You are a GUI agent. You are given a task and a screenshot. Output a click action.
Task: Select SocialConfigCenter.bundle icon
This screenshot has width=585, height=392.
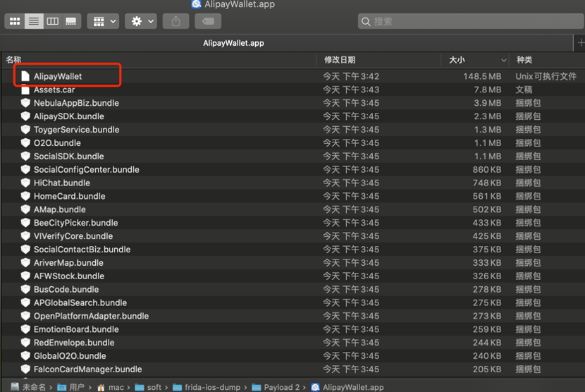pos(25,169)
